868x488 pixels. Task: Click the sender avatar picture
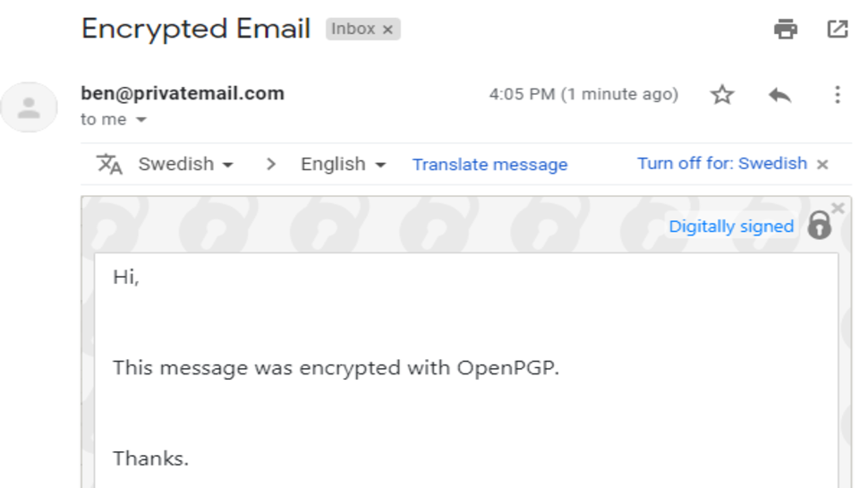30,109
